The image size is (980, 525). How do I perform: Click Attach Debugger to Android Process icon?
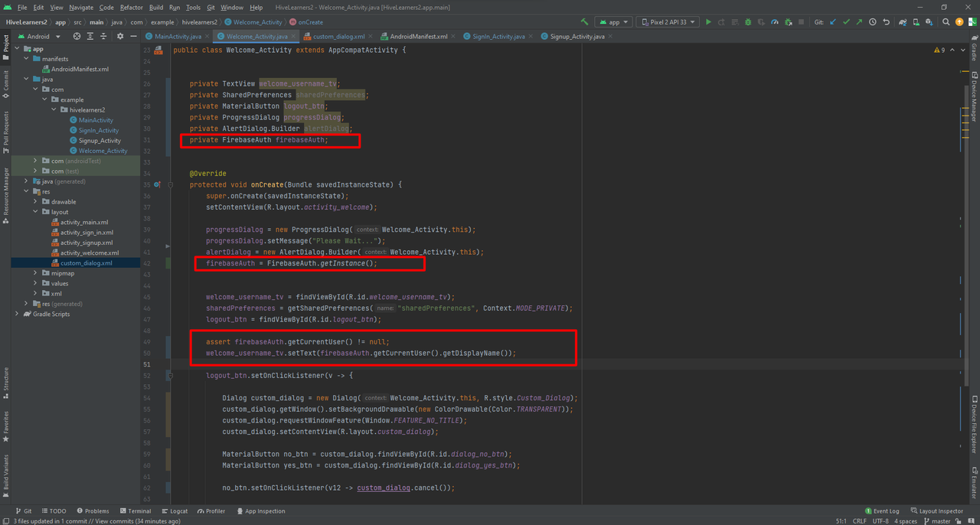click(x=789, y=22)
